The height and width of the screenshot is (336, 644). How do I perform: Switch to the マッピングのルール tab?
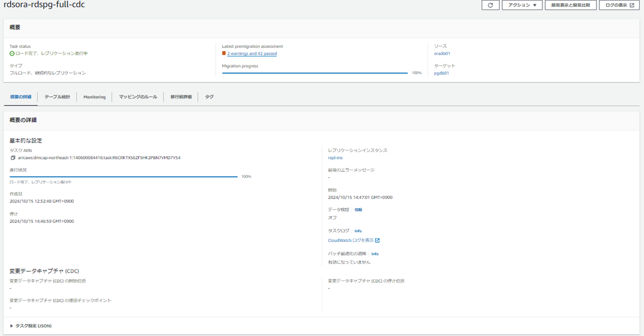click(x=138, y=97)
